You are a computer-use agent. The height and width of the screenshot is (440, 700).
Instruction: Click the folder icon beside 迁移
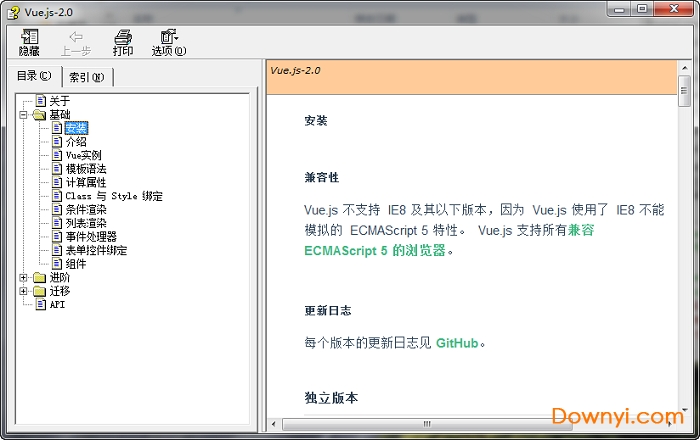pyautogui.click(x=40, y=291)
